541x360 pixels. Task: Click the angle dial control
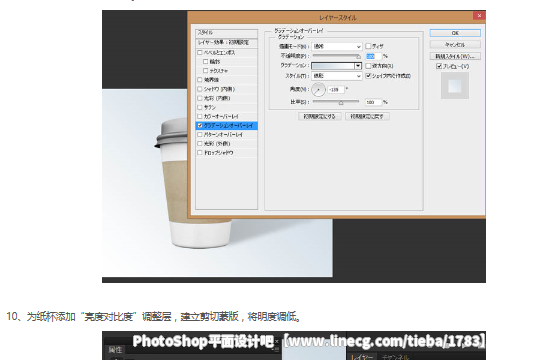pyautogui.click(x=318, y=90)
